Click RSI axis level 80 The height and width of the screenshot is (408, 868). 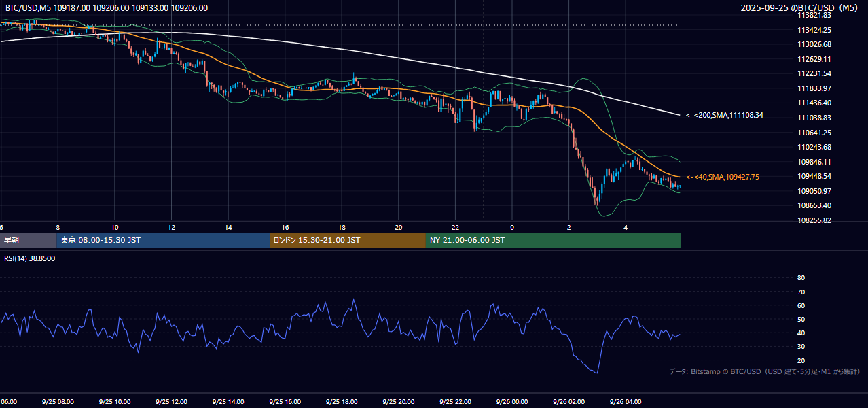tap(801, 278)
